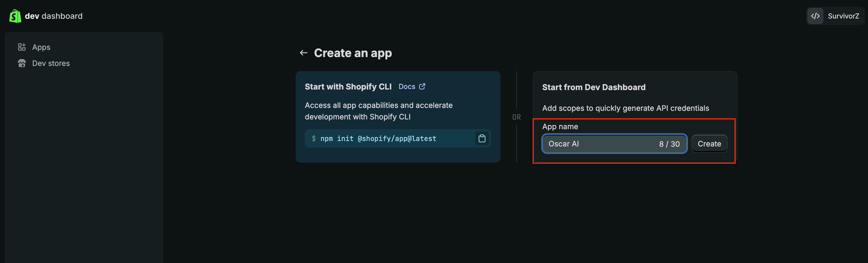The height and width of the screenshot is (263, 868).
Task: Open the Dev stores section label
Action: click(51, 63)
